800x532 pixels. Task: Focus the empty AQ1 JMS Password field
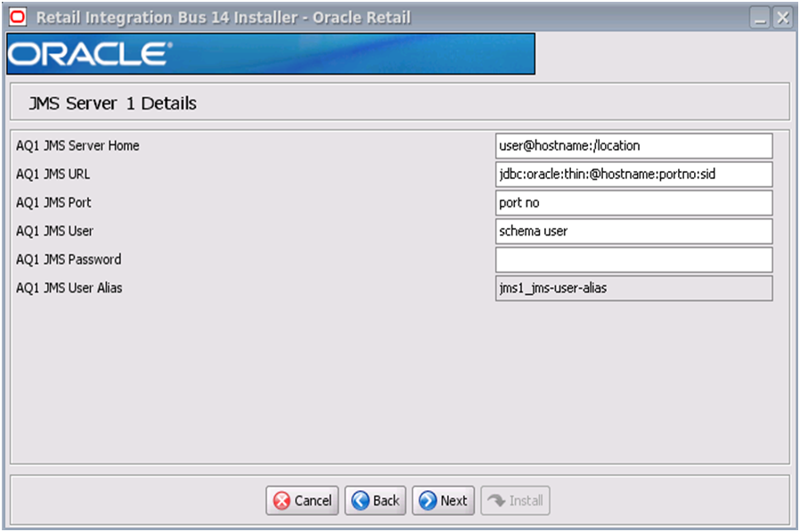coord(633,260)
